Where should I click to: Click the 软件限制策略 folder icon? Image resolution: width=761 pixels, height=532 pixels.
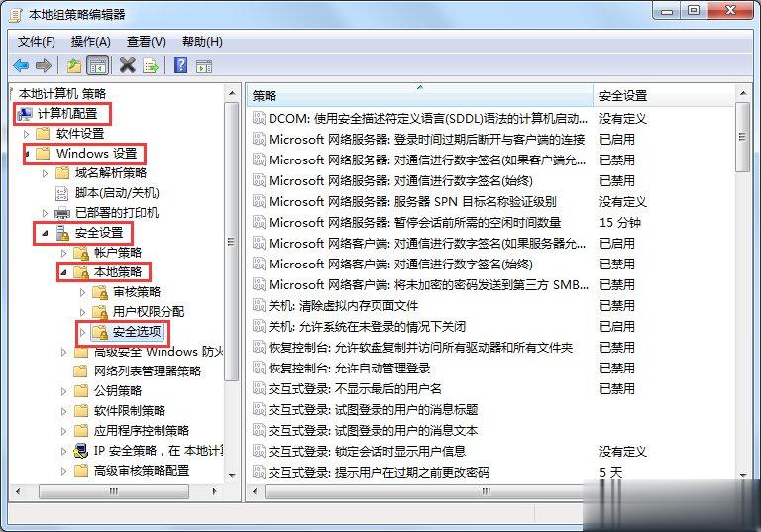[x=81, y=411]
